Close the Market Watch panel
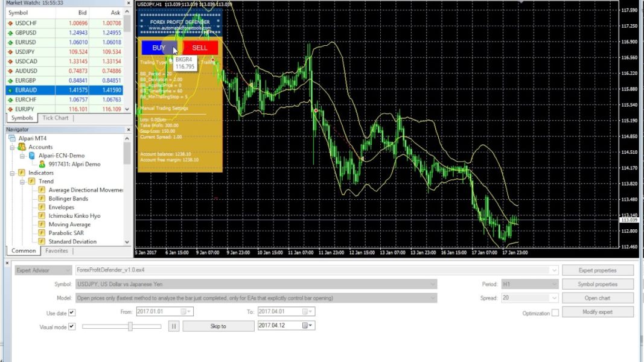Image resolution: width=644 pixels, height=362 pixels. point(129,3)
